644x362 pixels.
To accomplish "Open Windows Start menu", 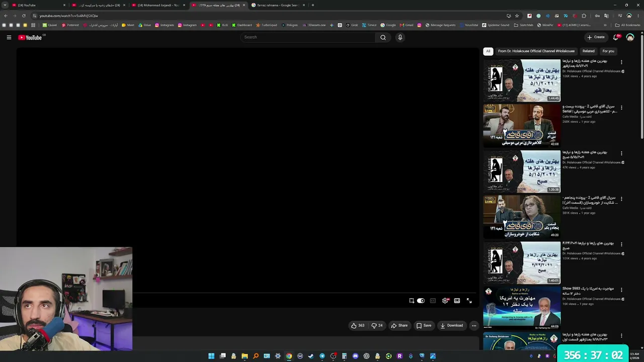I will [211, 356].
